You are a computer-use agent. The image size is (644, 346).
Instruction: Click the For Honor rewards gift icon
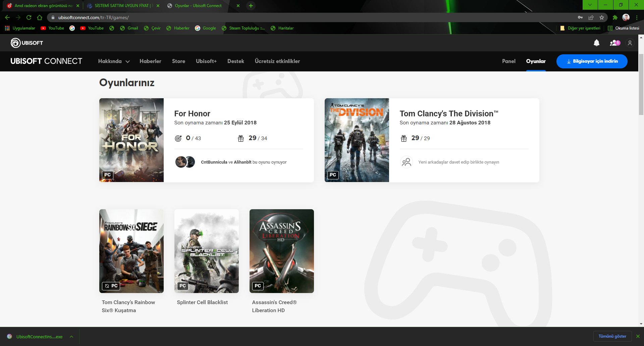click(241, 138)
